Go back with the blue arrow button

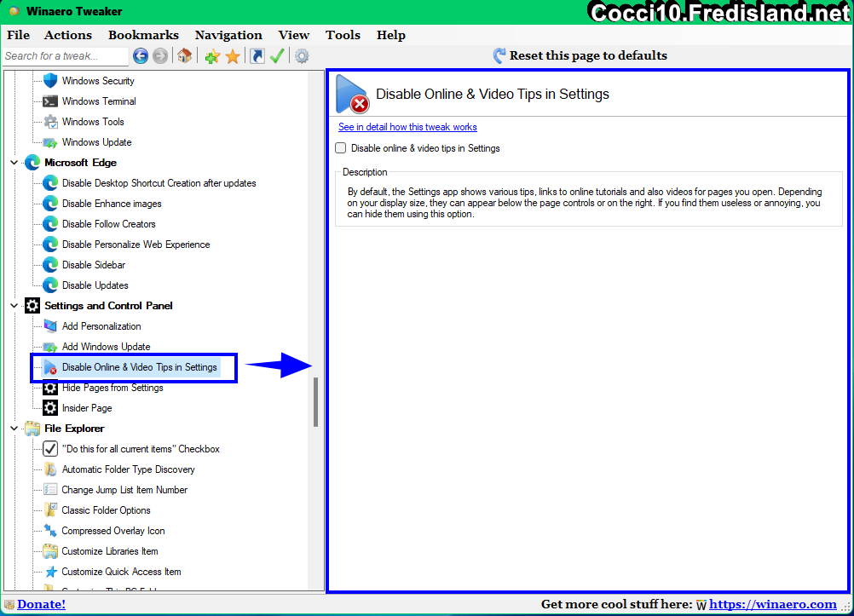(x=141, y=56)
